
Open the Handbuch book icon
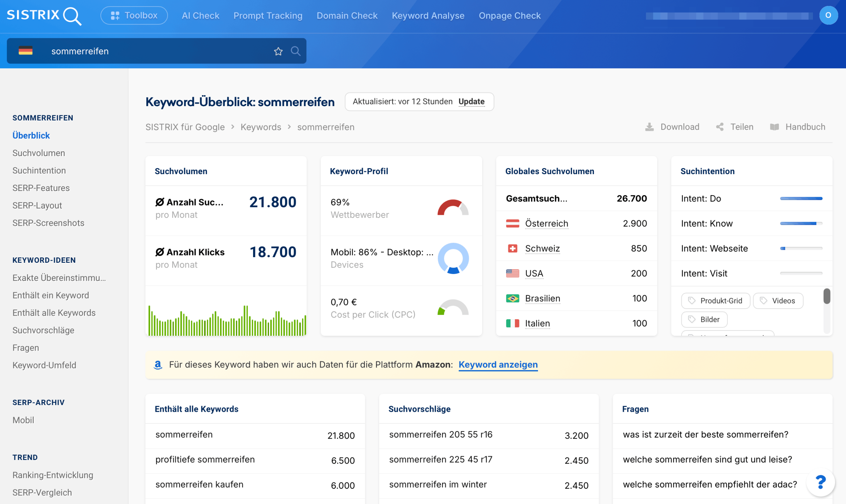[774, 127]
